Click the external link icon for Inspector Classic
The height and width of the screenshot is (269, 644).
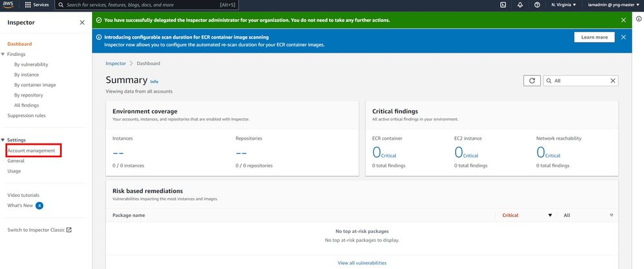(69, 230)
